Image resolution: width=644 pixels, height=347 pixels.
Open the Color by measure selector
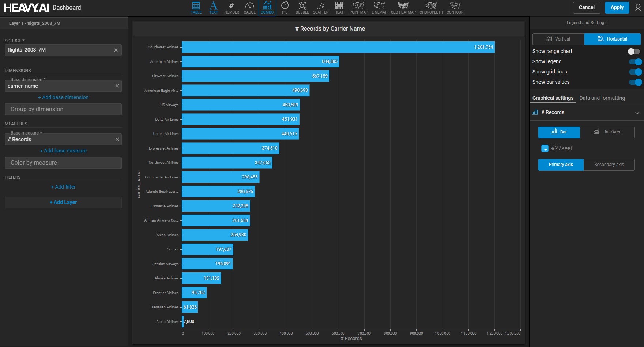63,163
